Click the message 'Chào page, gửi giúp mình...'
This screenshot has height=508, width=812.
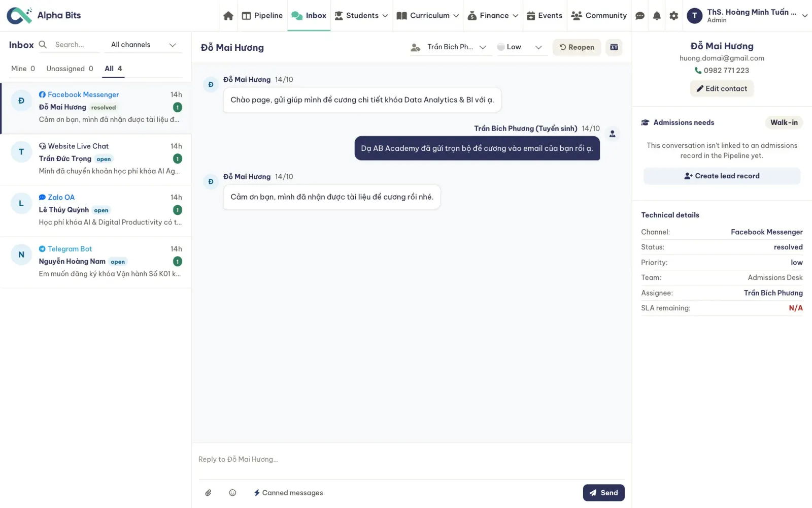tap(362, 100)
